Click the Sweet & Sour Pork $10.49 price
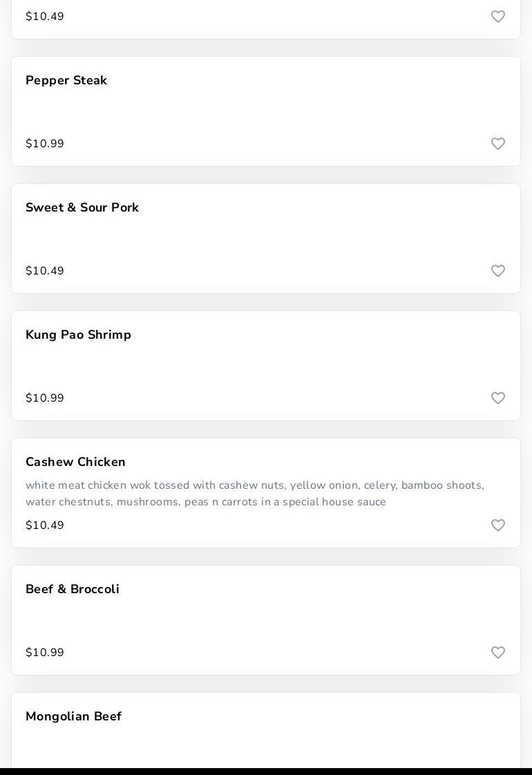Screen dimensions: 532x775 [45, 271]
